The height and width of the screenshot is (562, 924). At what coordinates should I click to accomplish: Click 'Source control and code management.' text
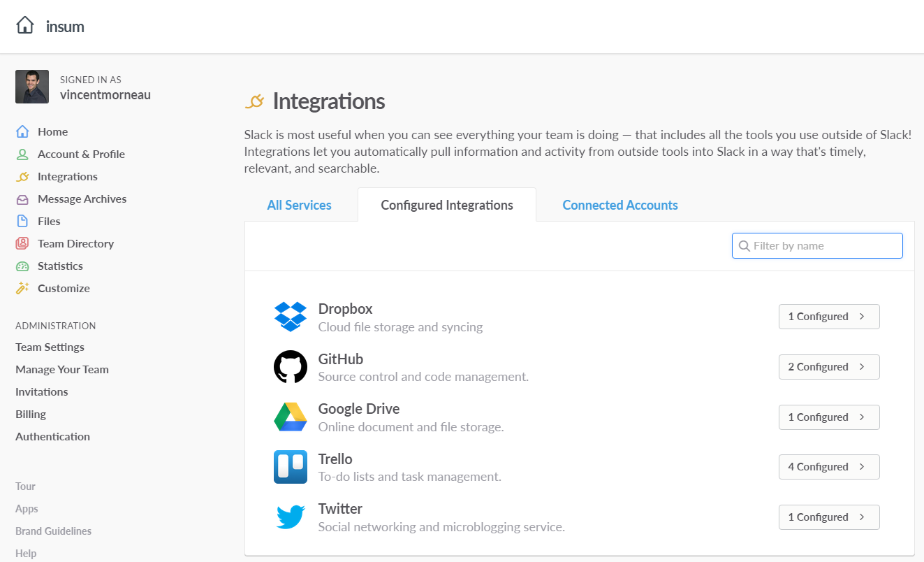coord(423,377)
